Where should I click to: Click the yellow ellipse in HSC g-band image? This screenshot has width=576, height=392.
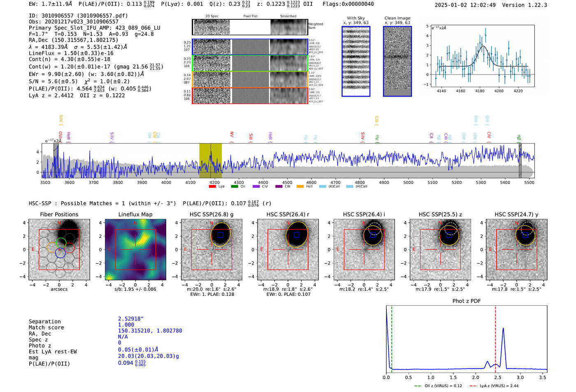[x=221, y=234]
